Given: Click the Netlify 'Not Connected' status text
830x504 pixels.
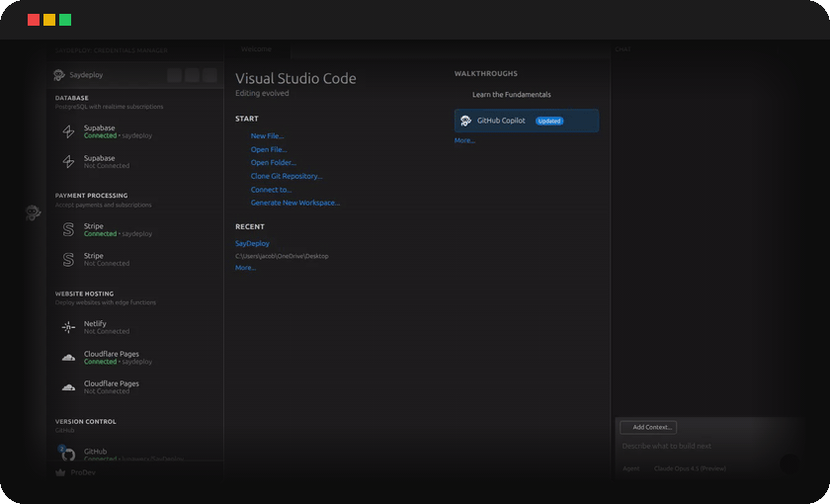Looking at the screenshot, I should [107, 331].
